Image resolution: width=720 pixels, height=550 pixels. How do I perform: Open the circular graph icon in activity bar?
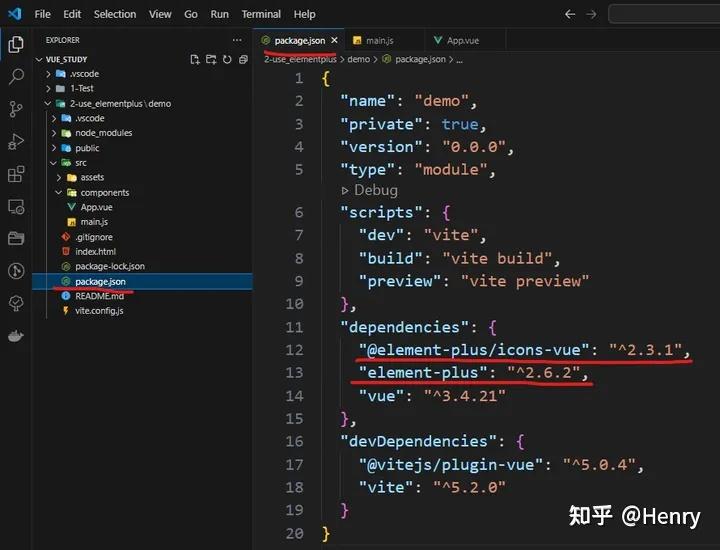point(16,271)
